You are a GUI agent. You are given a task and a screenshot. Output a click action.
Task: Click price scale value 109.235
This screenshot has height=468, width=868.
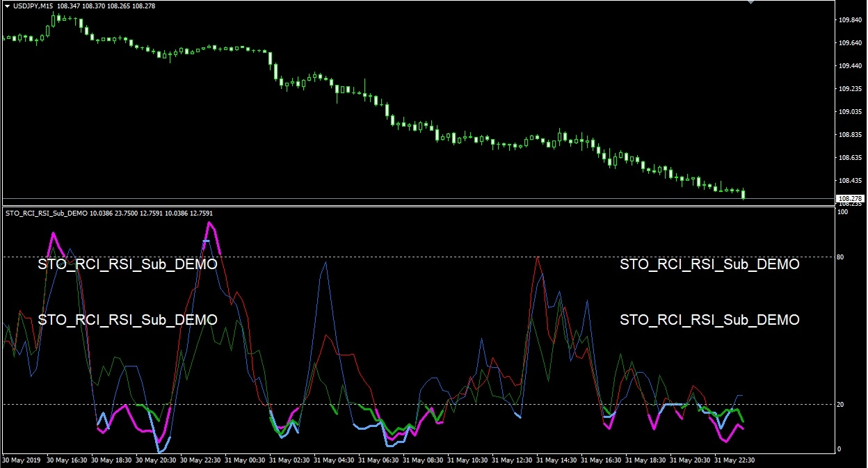[x=851, y=89]
